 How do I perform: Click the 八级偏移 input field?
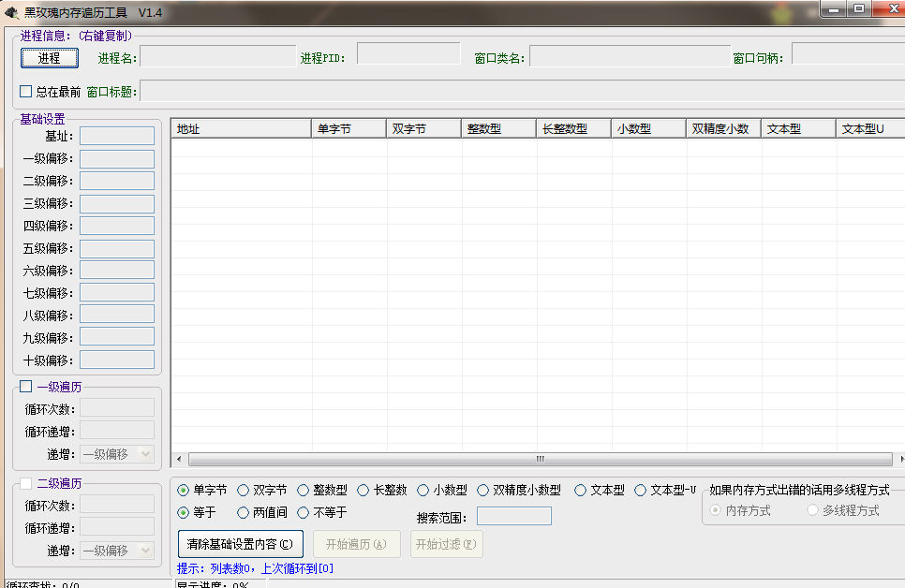(x=117, y=315)
